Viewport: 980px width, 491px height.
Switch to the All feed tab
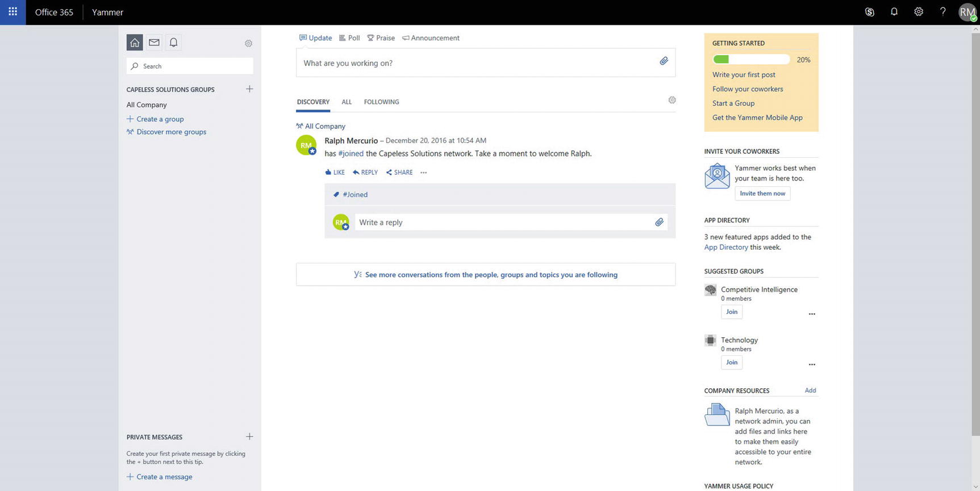click(347, 102)
